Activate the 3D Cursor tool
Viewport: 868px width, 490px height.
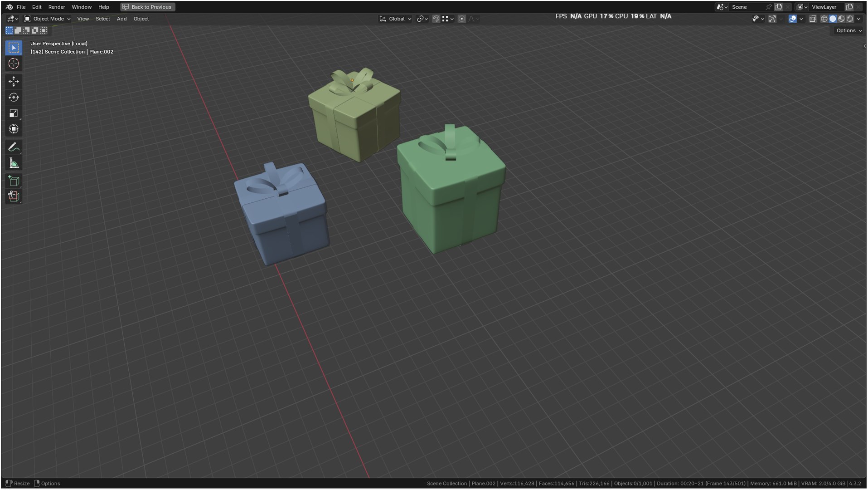tap(14, 64)
